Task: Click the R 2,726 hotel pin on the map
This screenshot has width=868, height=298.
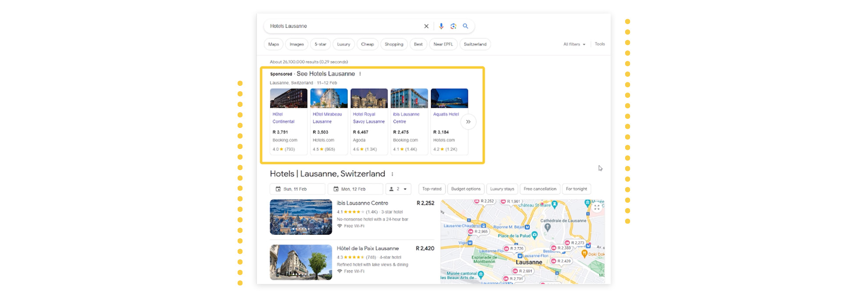Action: coord(513,248)
